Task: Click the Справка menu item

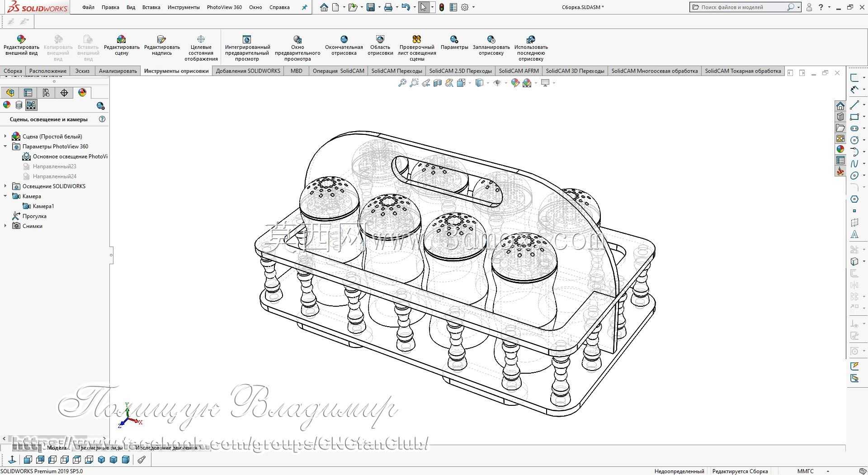Action: 279,7
